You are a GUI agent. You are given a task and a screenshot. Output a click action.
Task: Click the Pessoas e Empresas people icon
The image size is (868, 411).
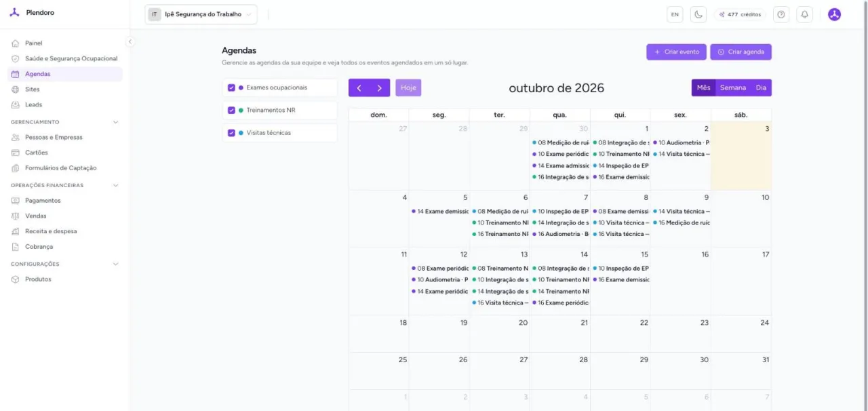tap(16, 138)
